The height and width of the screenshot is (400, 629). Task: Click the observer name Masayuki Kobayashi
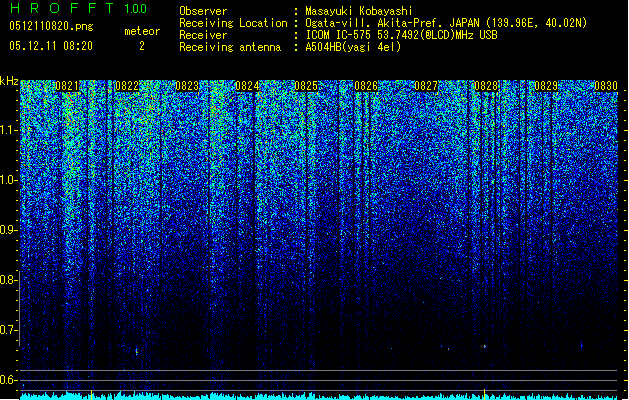click(x=359, y=11)
